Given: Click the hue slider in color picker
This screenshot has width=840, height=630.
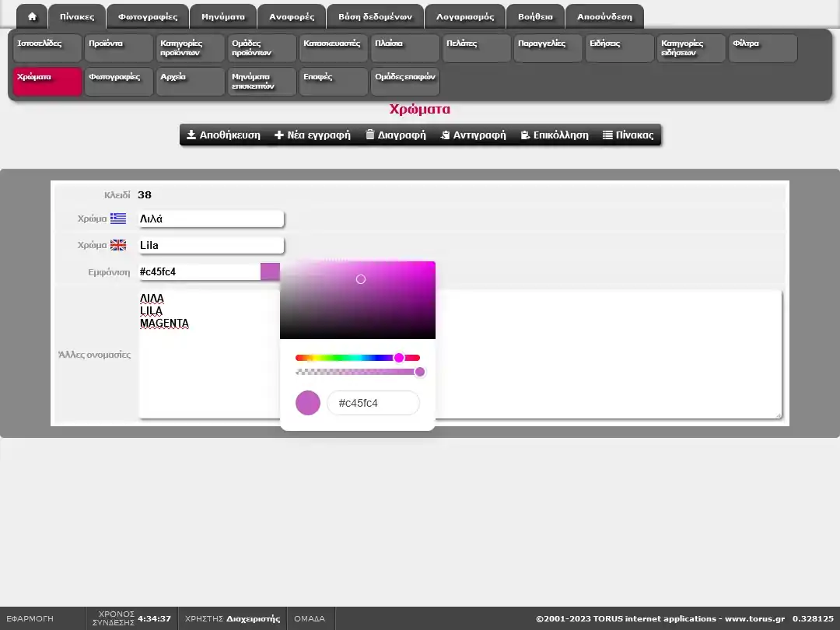Looking at the screenshot, I should pyautogui.click(x=358, y=358).
